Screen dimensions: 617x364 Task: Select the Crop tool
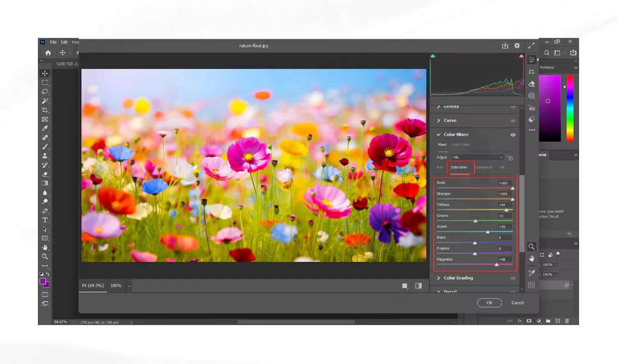45,110
